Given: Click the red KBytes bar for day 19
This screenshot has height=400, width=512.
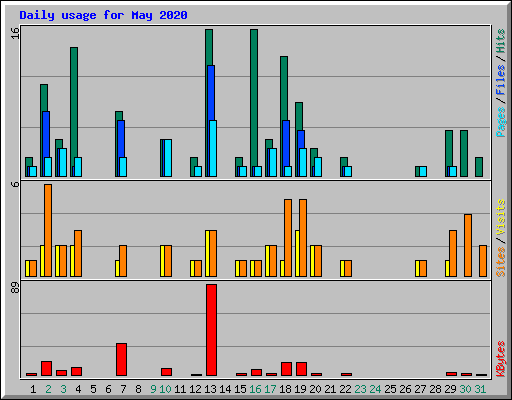Looking at the screenshot, I should coord(301,369).
